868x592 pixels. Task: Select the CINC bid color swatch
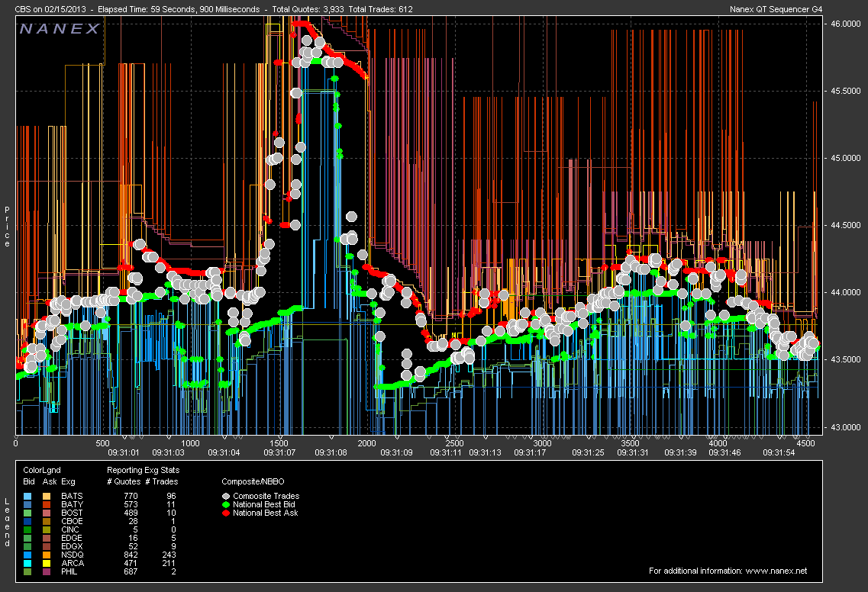(x=28, y=529)
